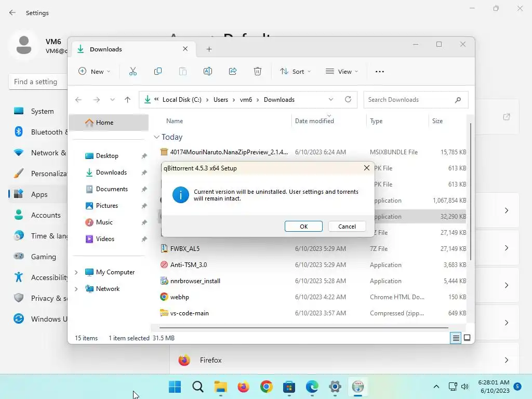The image size is (532, 399).
Task: Collapse the Today group
Action: [156, 137]
